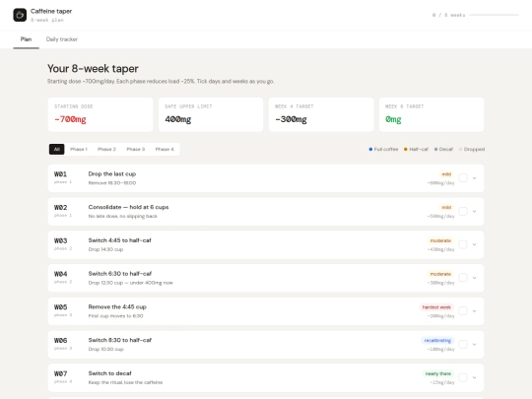Screen dimensions: 532x399
Task: Click the mild badge on W01
Action: click(x=446, y=174)
